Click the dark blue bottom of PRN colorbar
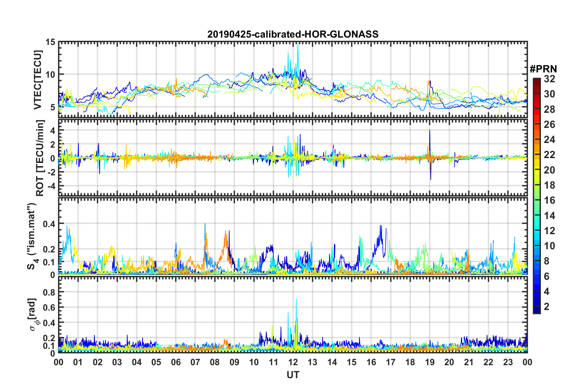586x392 pixels. click(536, 310)
